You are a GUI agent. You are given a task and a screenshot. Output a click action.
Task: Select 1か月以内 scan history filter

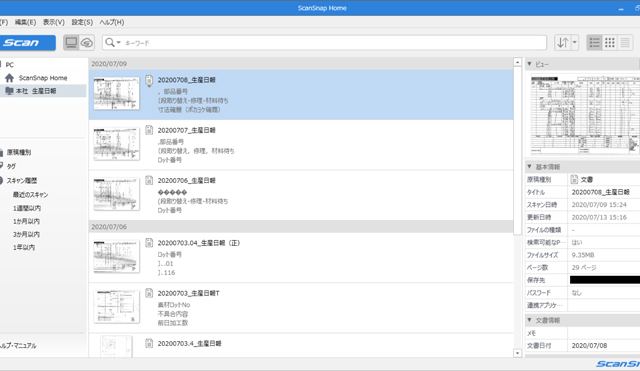point(26,221)
